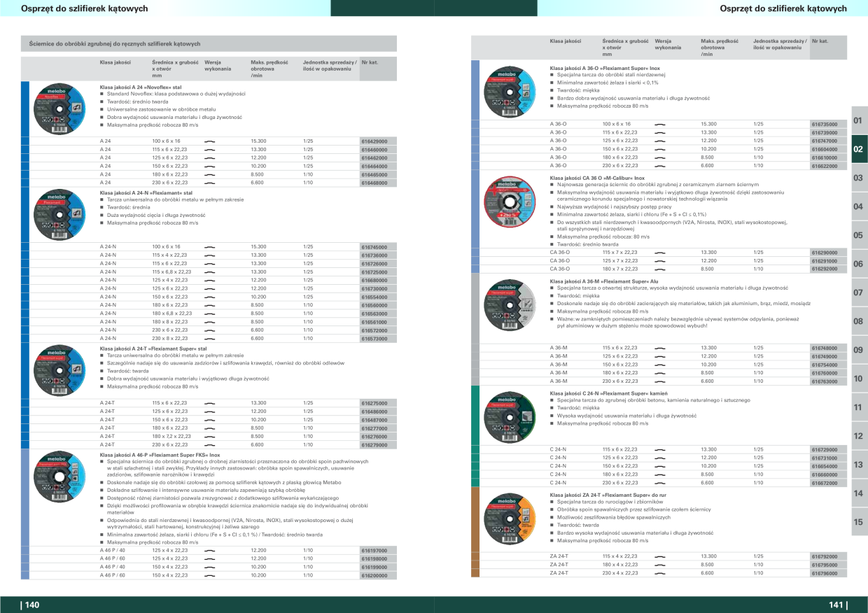Screen dimensions: 868x613
Task: Click disc shape icon in row 616197000
Action: tap(209, 551)
